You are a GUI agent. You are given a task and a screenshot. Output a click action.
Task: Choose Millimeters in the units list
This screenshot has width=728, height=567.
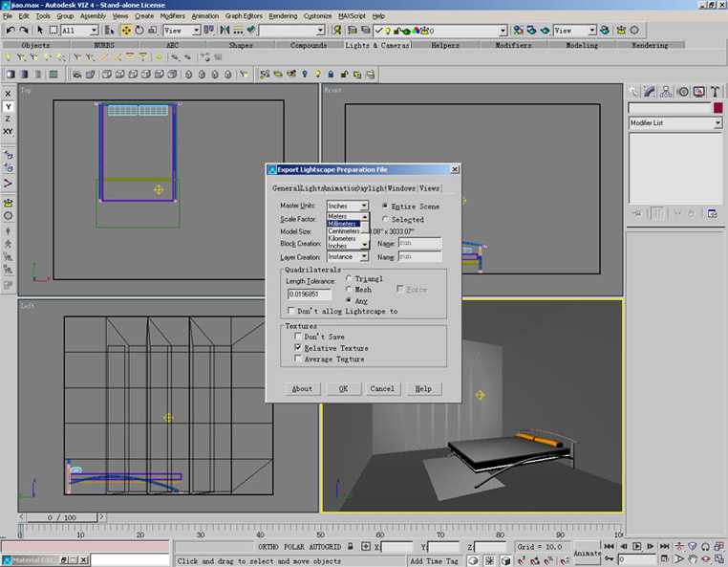pyautogui.click(x=343, y=224)
